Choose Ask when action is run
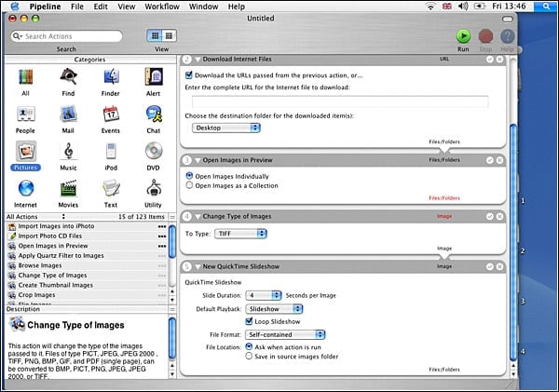The image size is (559, 392). click(249, 346)
